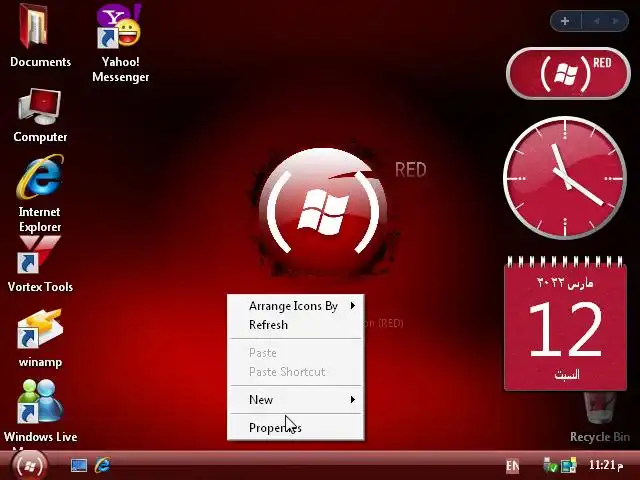This screenshot has height=480, width=640.
Task: Open the EN language indicator
Action: [x=512, y=466]
